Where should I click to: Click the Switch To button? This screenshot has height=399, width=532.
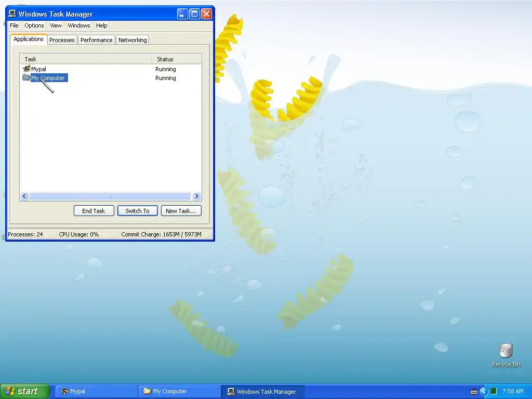click(x=137, y=211)
